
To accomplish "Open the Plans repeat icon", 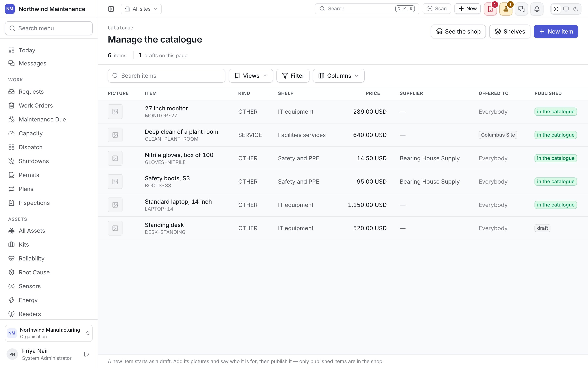I will coord(11,189).
